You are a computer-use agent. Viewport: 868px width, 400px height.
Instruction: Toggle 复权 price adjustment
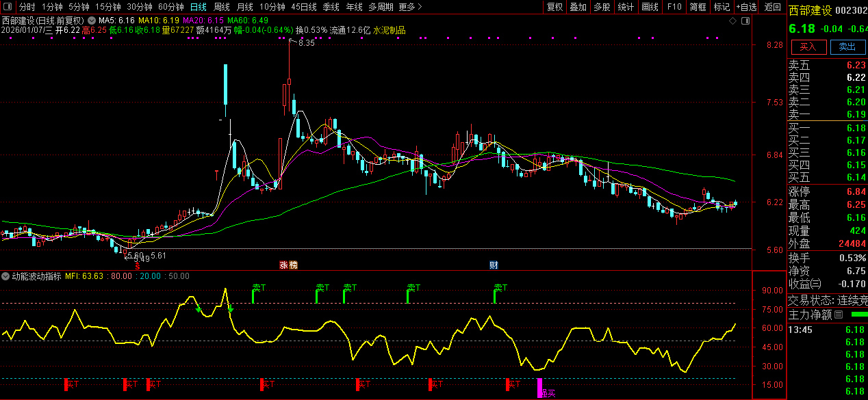pos(554,7)
